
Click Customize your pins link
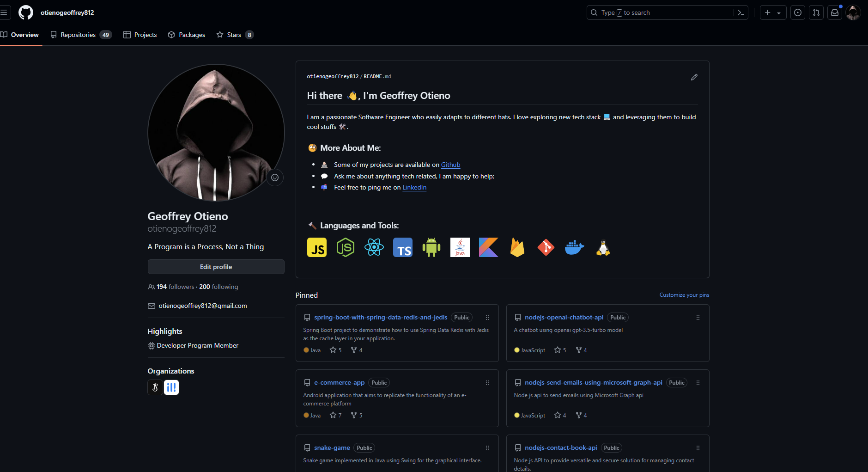(x=684, y=295)
